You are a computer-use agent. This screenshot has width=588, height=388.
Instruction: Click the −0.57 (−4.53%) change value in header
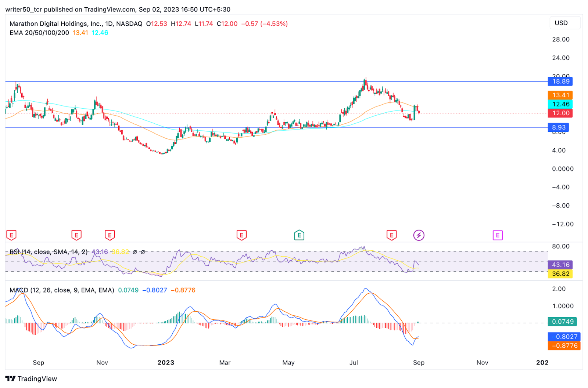click(x=265, y=23)
